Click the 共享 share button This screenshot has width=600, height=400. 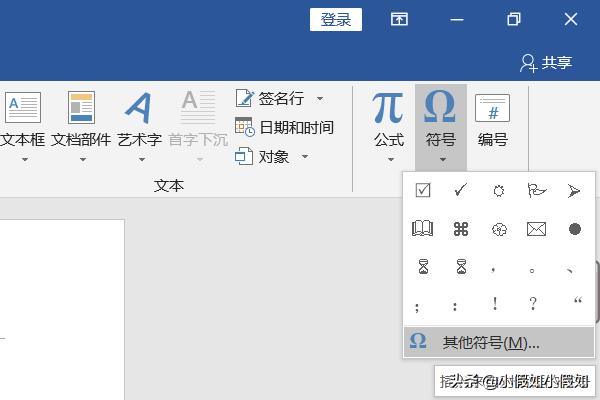pos(546,63)
